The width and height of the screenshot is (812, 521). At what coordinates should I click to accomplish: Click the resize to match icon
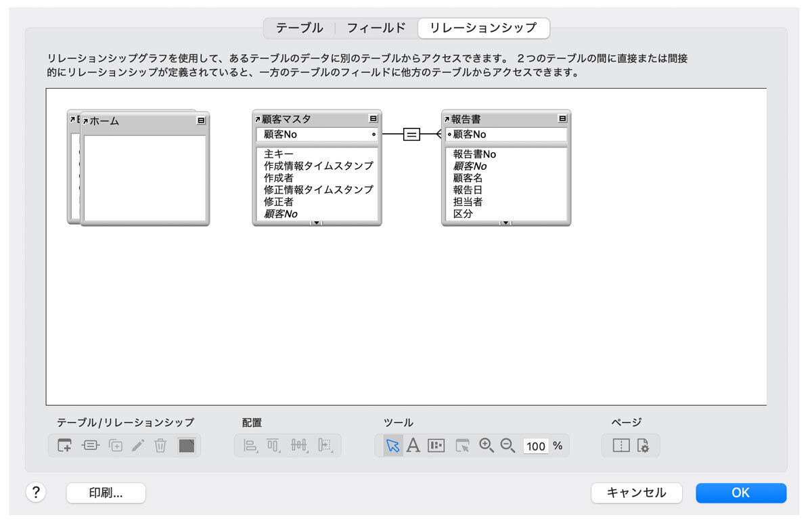point(325,446)
